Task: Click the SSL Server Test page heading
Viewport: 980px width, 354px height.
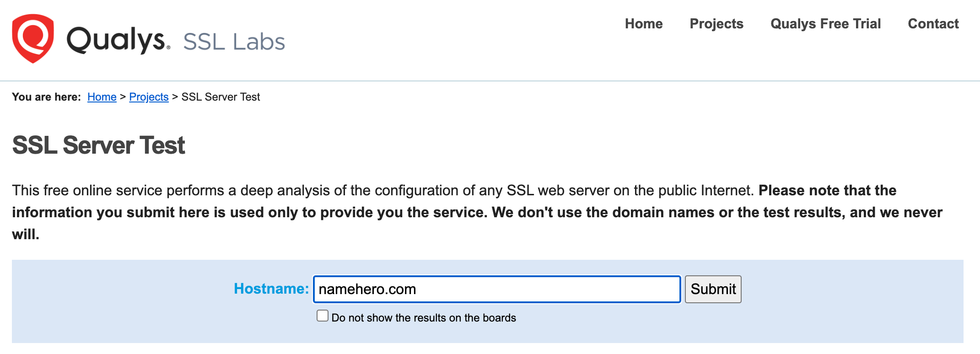Action: (98, 145)
